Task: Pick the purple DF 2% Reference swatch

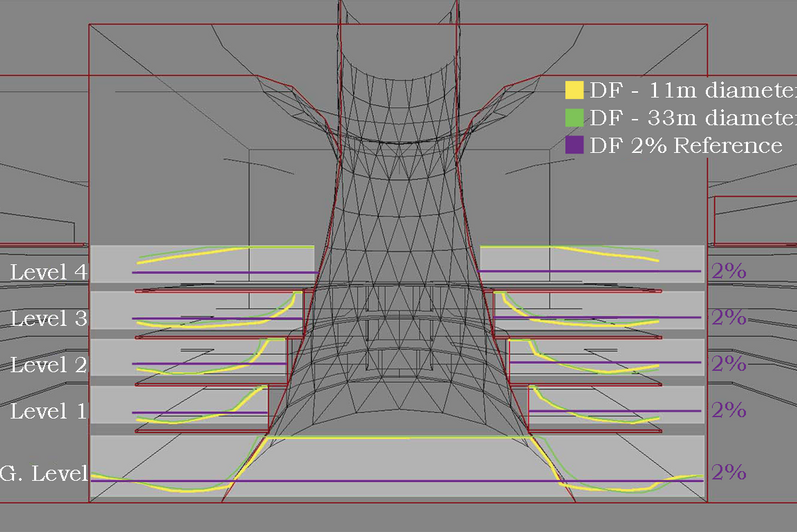Action: point(574,145)
